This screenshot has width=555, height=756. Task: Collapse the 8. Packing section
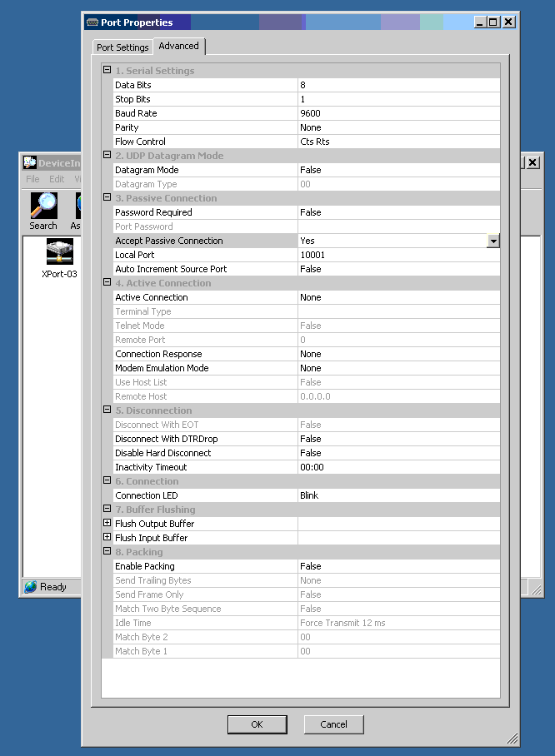click(107, 551)
